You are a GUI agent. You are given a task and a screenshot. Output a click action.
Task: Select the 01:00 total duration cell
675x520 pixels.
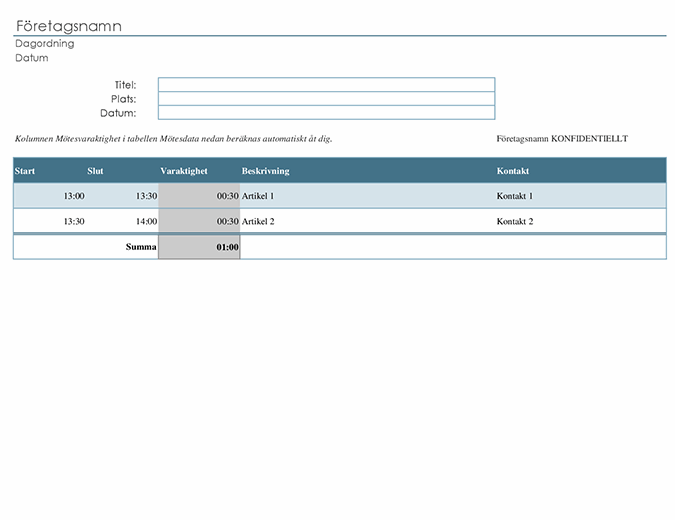point(227,247)
